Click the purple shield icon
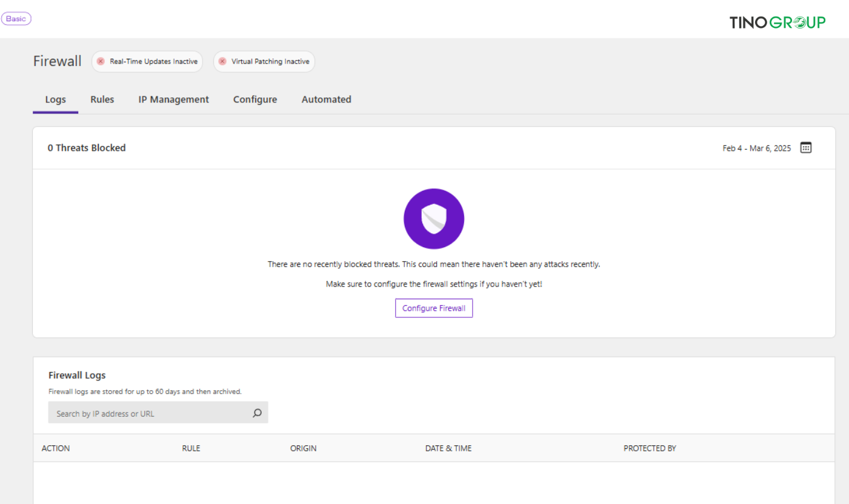849x504 pixels. (434, 219)
